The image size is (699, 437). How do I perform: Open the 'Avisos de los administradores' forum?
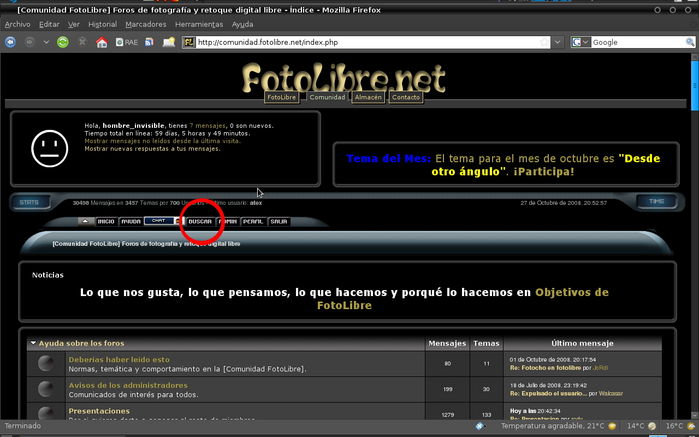pyautogui.click(x=128, y=385)
